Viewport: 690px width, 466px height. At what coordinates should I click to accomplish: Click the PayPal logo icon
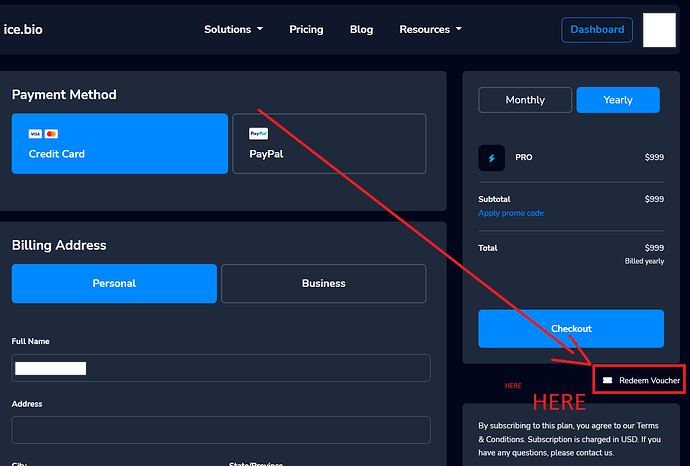pyautogui.click(x=258, y=134)
